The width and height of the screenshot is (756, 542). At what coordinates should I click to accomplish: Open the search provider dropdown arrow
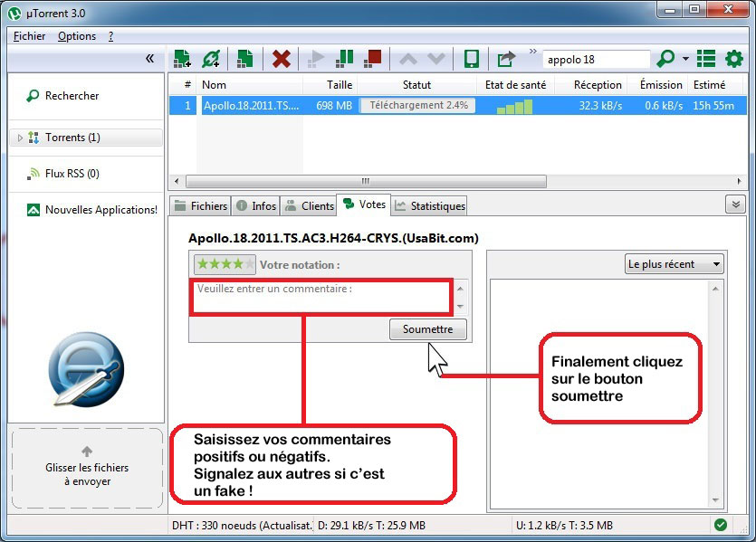point(685,59)
